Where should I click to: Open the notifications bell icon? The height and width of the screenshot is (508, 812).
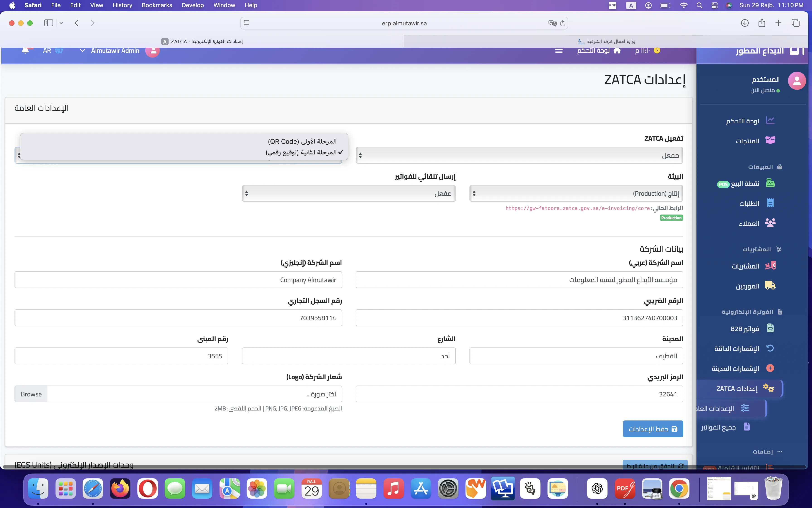click(x=25, y=51)
